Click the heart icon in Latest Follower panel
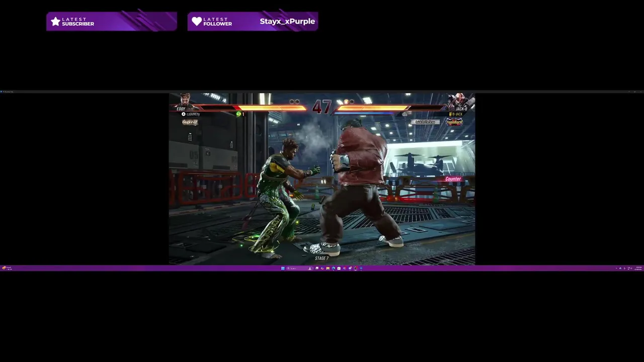The width and height of the screenshot is (644, 362). click(x=197, y=21)
